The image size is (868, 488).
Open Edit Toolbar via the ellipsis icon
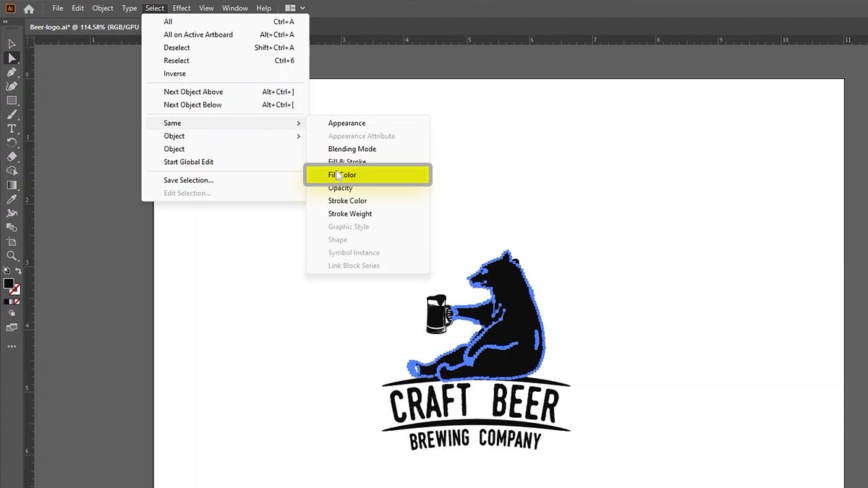click(11, 346)
